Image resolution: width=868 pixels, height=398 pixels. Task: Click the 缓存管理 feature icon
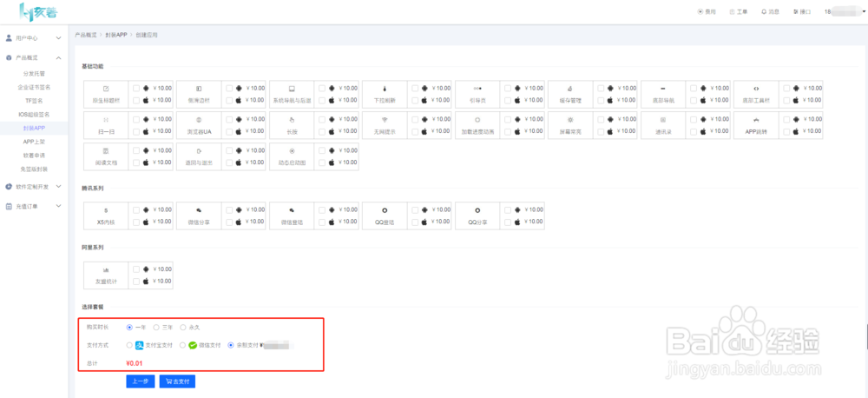570,89
